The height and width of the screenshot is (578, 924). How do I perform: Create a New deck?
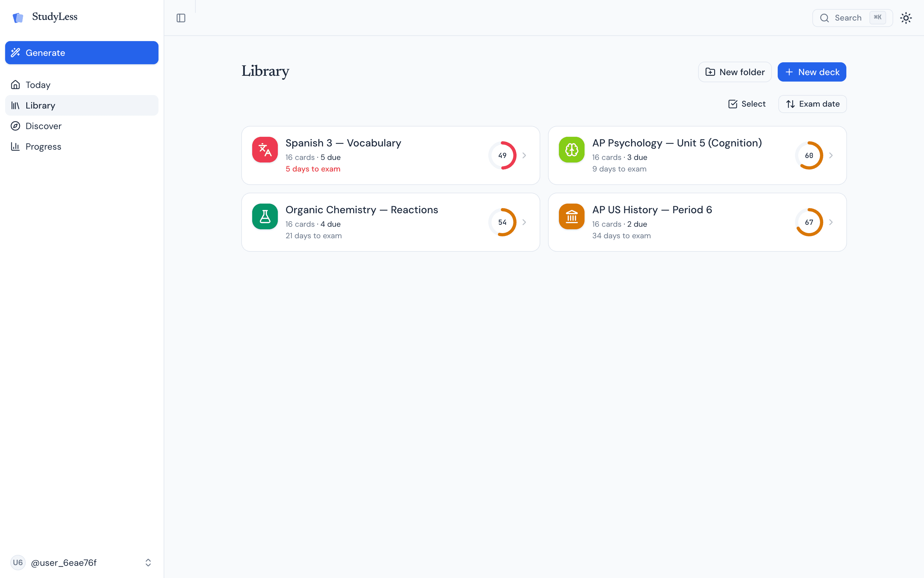click(x=812, y=72)
